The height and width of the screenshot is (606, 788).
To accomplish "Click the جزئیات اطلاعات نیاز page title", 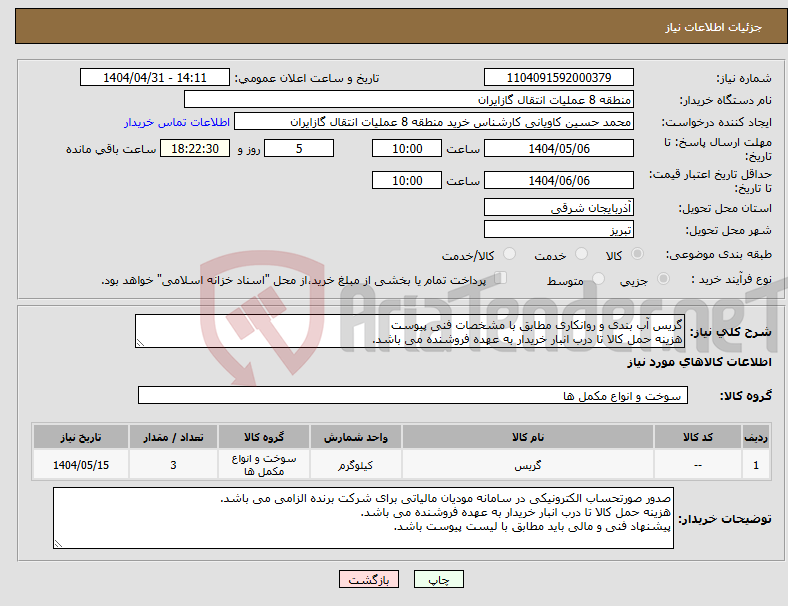I will click(x=714, y=27).
